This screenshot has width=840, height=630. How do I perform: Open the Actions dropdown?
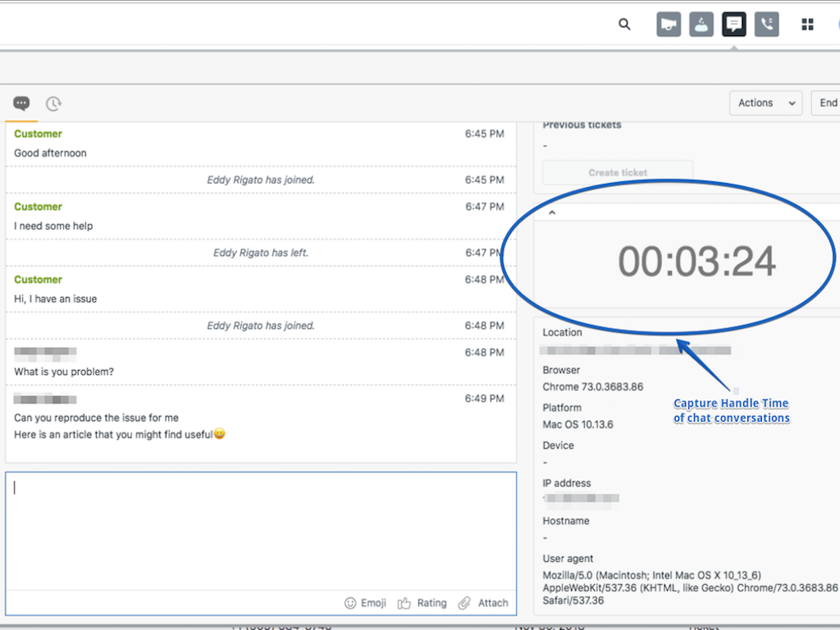point(765,103)
